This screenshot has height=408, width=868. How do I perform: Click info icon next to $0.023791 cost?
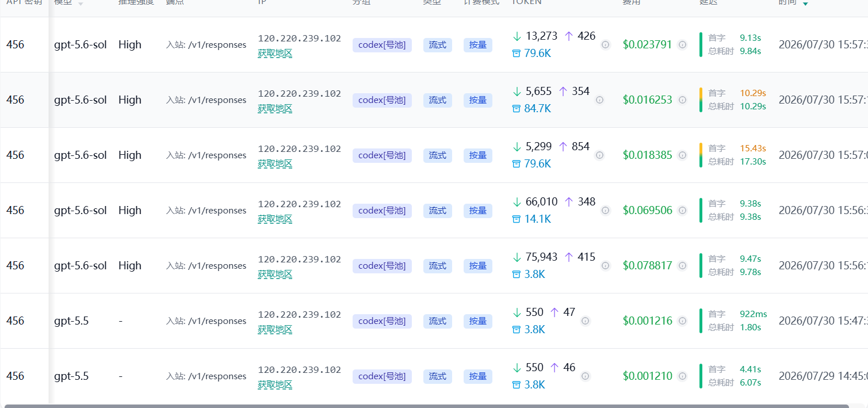[682, 45]
